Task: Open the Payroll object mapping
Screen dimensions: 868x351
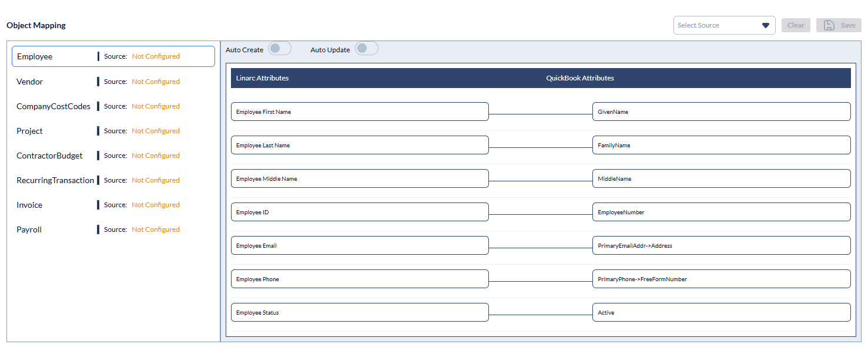Action: tap(29, 230)
